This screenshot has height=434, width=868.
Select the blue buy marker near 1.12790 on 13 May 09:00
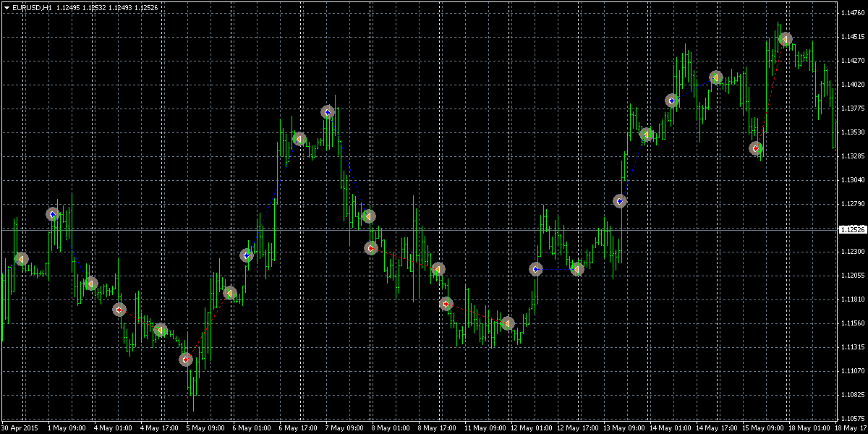pos(620,202)
